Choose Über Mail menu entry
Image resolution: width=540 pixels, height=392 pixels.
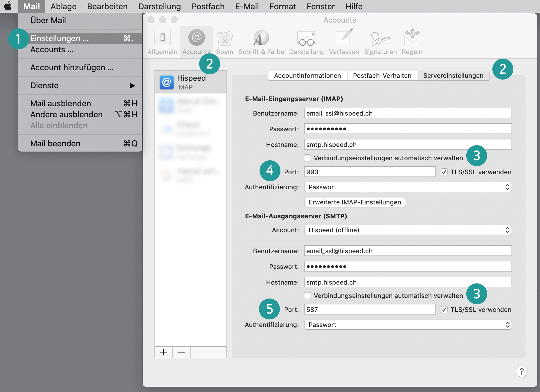pyautogui.click(x=80, y=20)
